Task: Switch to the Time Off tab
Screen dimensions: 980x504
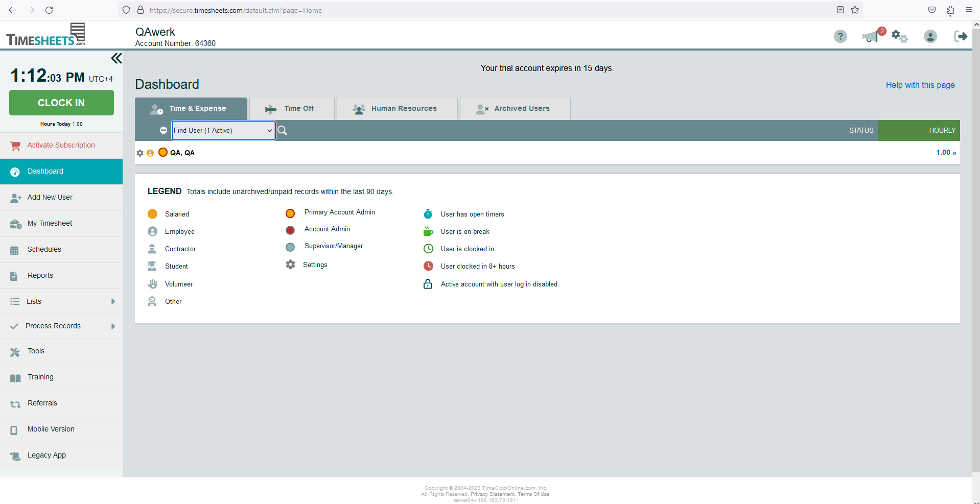Action: point(292,108)
